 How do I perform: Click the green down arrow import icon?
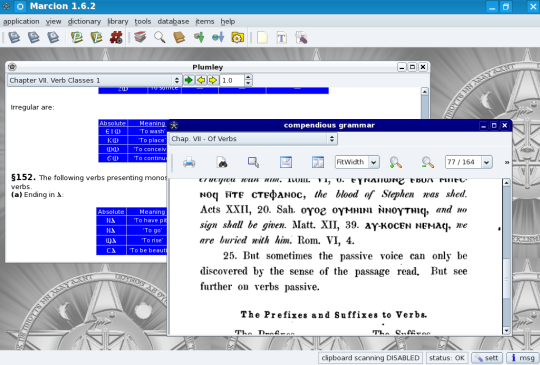(199, 37)
